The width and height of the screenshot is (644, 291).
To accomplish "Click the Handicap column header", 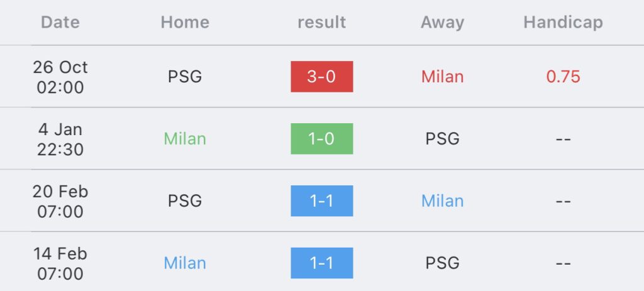I will point(563,23).
